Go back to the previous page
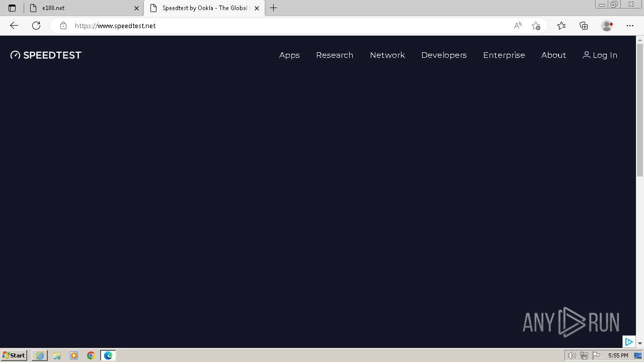 coord(14,26)
